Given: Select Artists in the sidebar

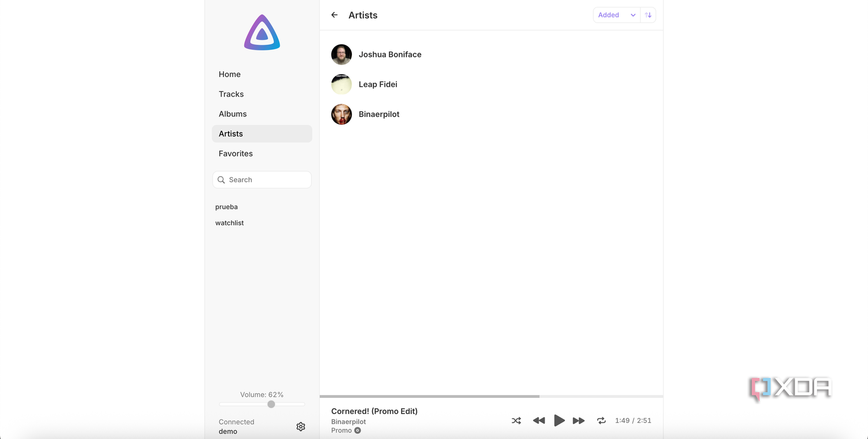Looking at the screenshot, I should point(262,134).
